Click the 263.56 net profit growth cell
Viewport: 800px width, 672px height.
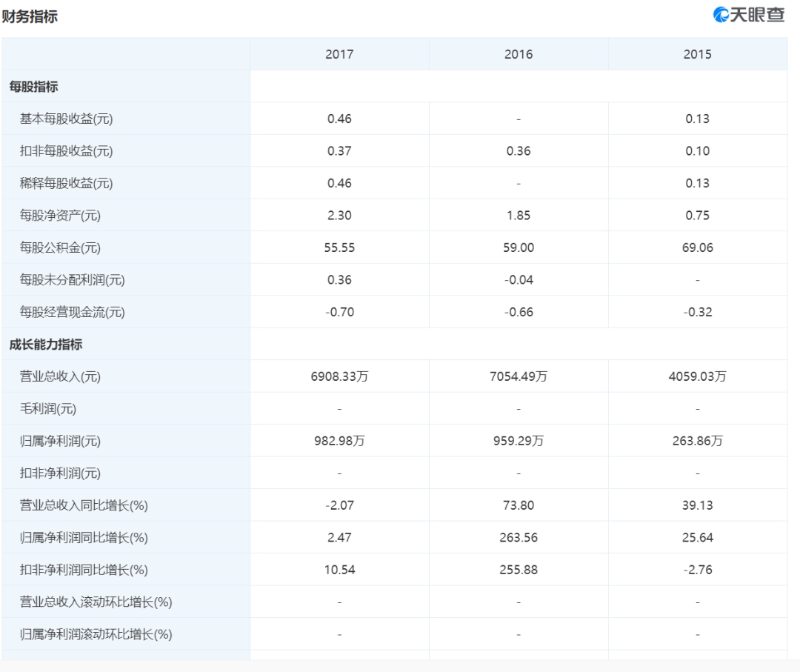519,537
